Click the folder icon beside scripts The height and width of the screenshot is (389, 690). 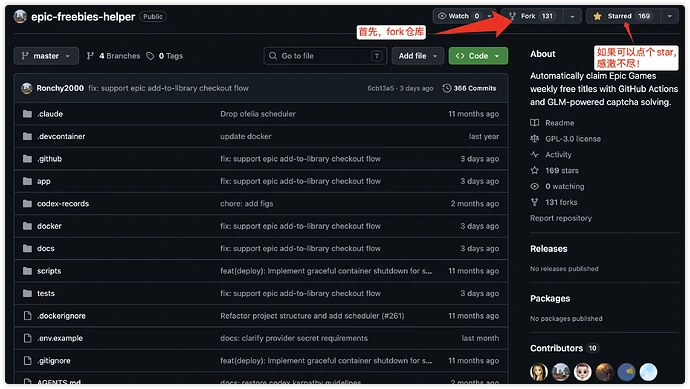pos(27,271)
